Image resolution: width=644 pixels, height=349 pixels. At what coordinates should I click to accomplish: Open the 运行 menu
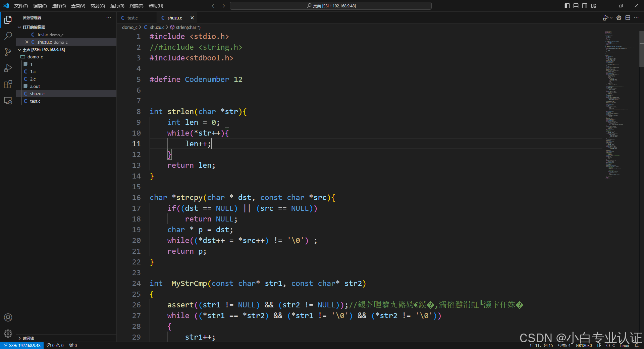(117, 6)
